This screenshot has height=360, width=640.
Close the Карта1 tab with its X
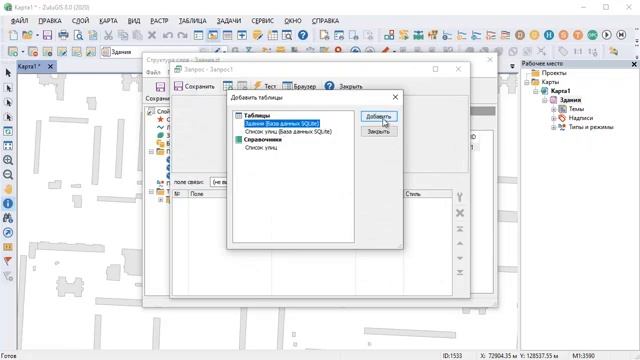coord(50,67)
